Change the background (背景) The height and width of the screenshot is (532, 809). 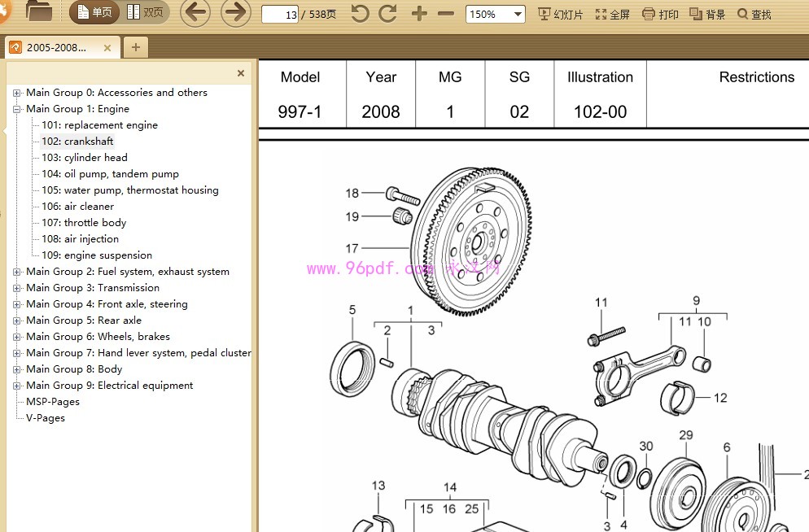click(707, 15)
